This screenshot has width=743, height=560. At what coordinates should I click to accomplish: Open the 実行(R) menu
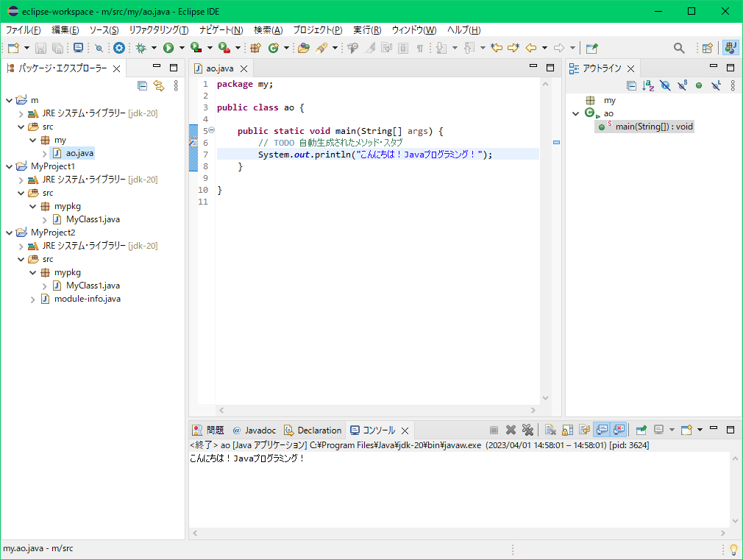(367, 30)
